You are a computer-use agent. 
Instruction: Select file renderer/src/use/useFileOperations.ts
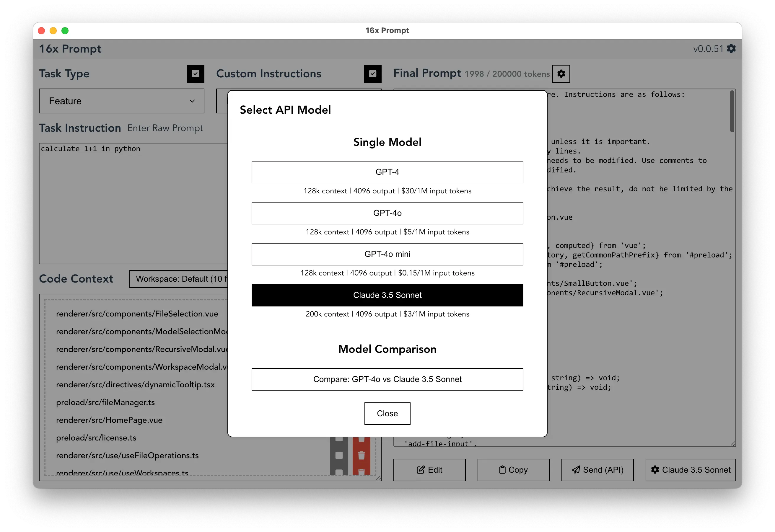click(127, 455)
